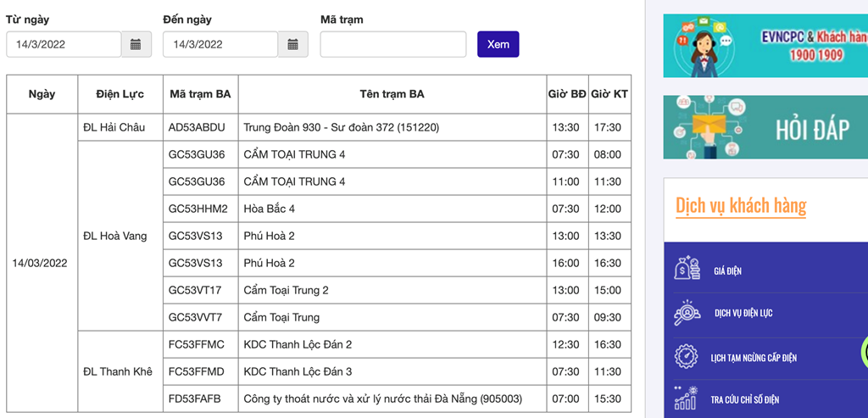868x418 pixels.
Task: Click the Xem button
Action: (x=498, y=44)
